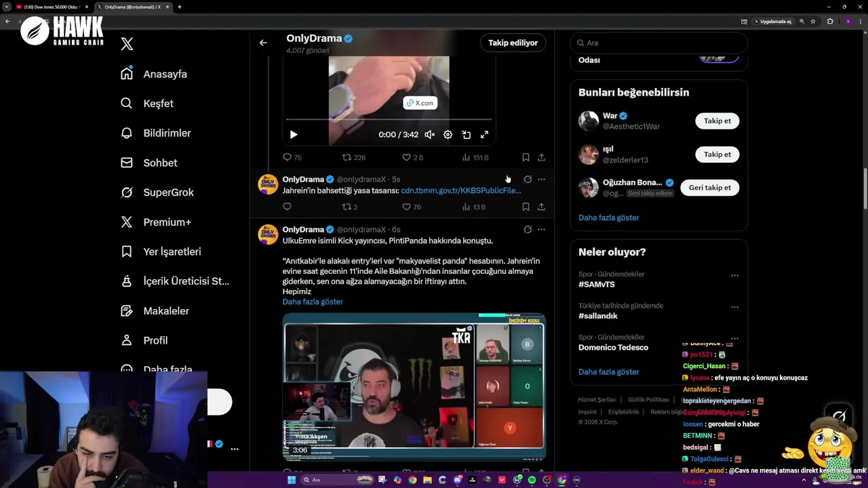This screenshot has width=868, height=488.
Task: Enter fullscreen on the video player
Action: tap(485, 135)
